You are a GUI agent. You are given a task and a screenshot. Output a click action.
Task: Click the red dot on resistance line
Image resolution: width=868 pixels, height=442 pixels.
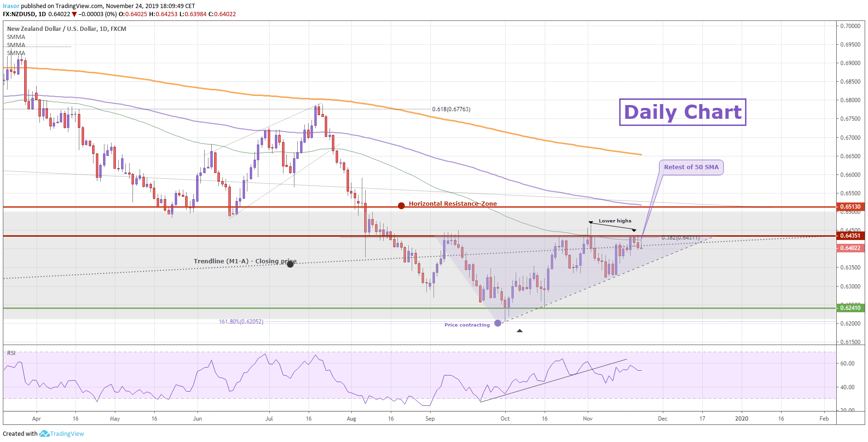401,206
